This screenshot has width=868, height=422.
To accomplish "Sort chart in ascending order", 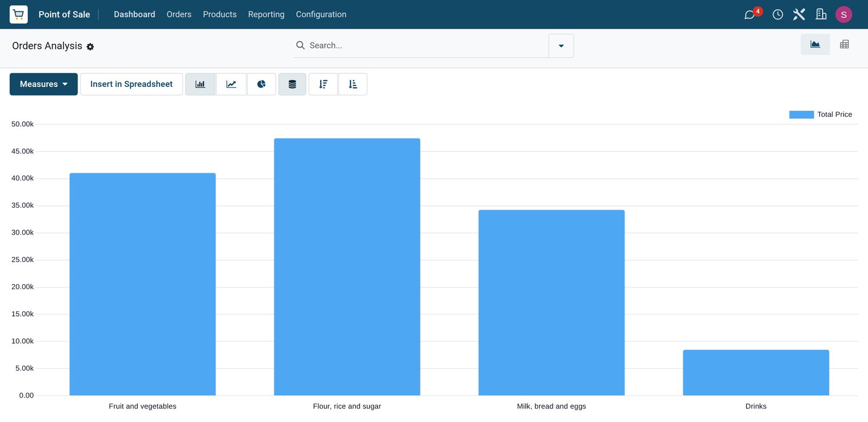I will pos(353,84).
